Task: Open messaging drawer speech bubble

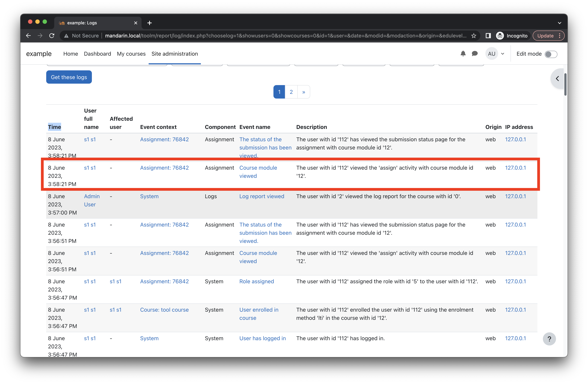Action: pos(475,54)
